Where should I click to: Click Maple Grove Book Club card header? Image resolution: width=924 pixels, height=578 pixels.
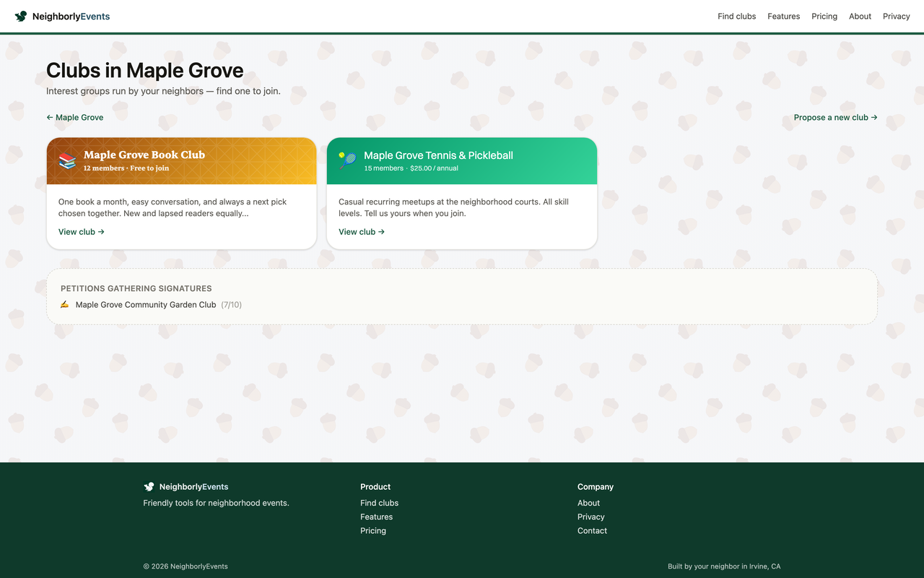pos(182,161)
